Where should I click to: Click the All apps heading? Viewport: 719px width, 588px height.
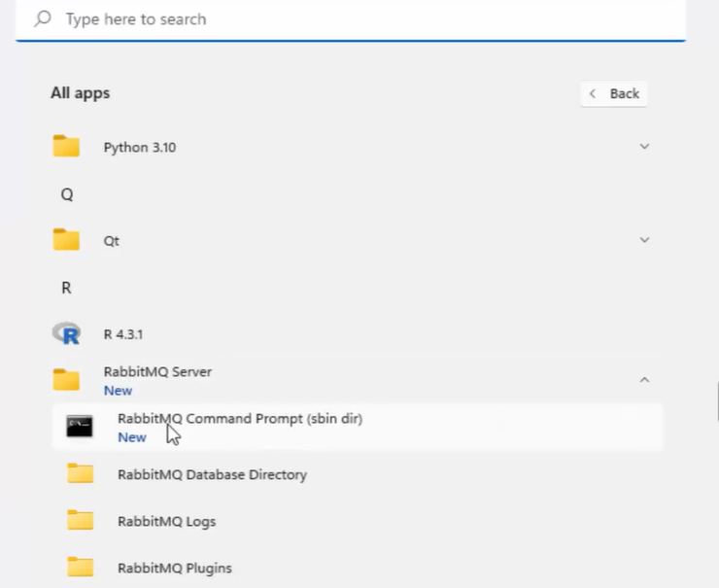click(x=81, y=93)
